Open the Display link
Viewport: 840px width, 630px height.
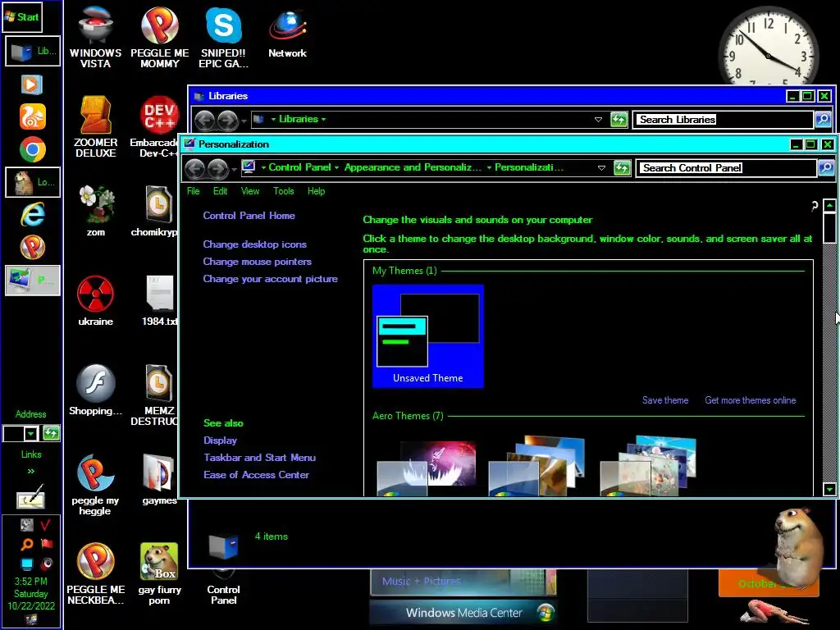tap(220, 441)
